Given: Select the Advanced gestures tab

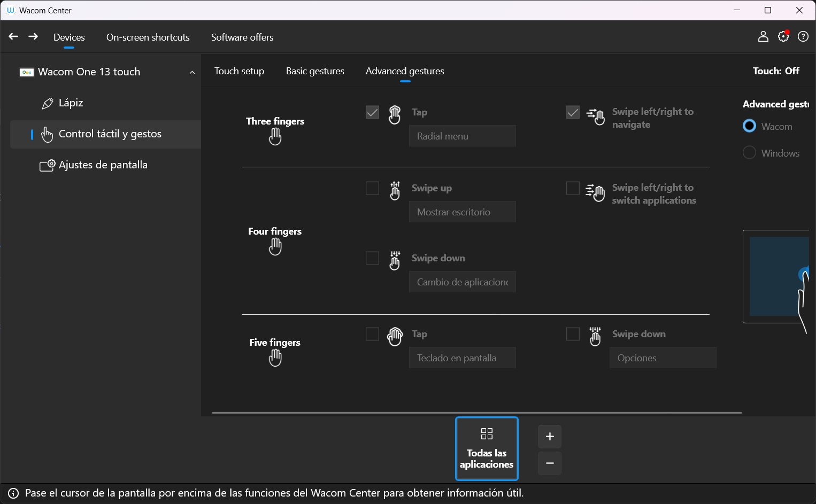Looking at the screenshot, I should 405,71.
